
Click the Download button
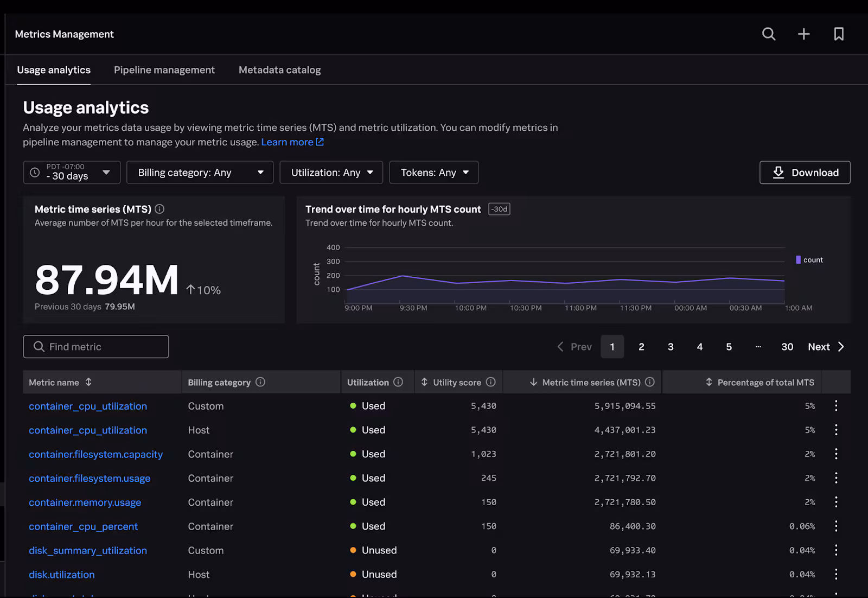(x=805, y=173)
